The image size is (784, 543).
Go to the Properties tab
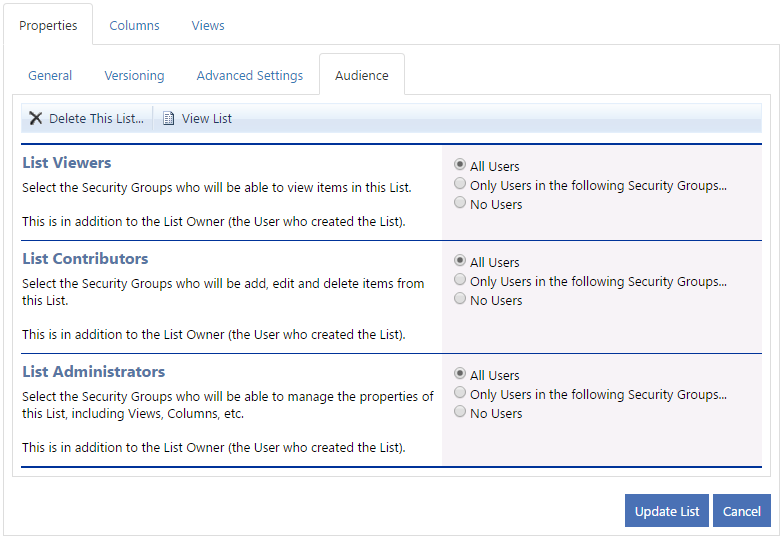[48, 26]
